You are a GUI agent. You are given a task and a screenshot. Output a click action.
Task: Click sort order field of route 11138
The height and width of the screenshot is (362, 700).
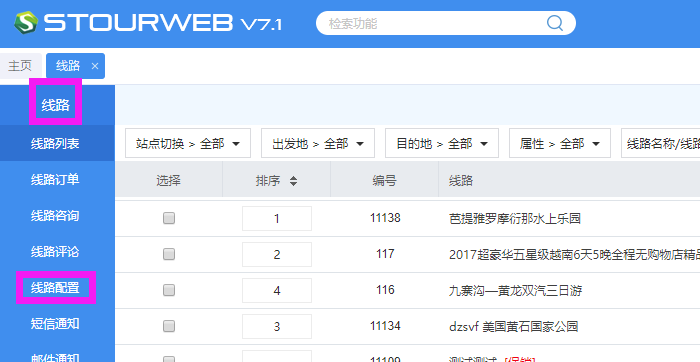277,218
